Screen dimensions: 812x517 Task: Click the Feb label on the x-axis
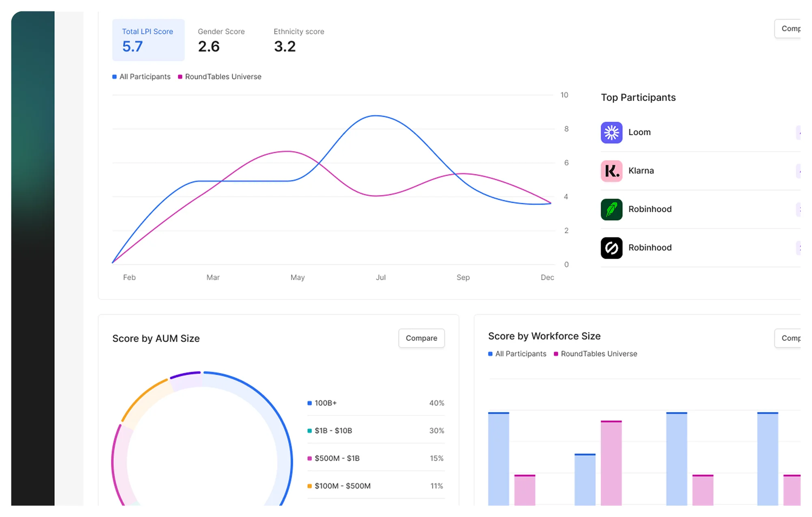pyautogui.click(x=129, y=277)
